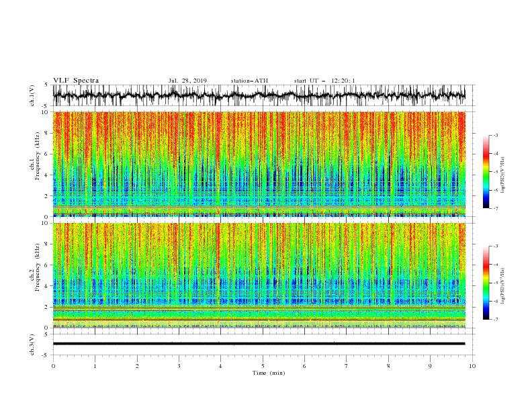Click the '-3' tick on ch.2 colorbar
This screenshot has height=411, width=532.
coord(495,246)
